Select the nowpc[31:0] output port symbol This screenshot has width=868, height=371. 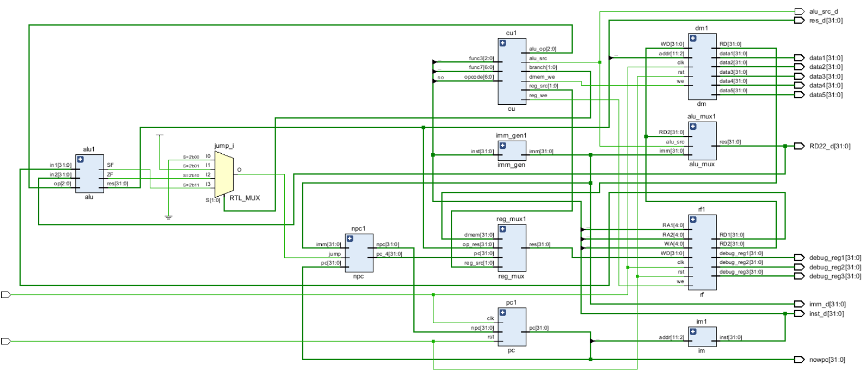pyautogui.click(x=799, y=360)
